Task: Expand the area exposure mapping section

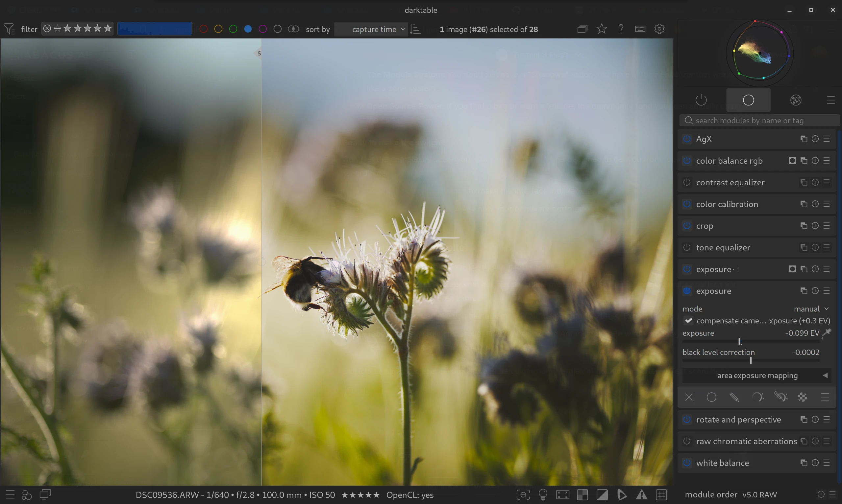Action: point(757,376)
